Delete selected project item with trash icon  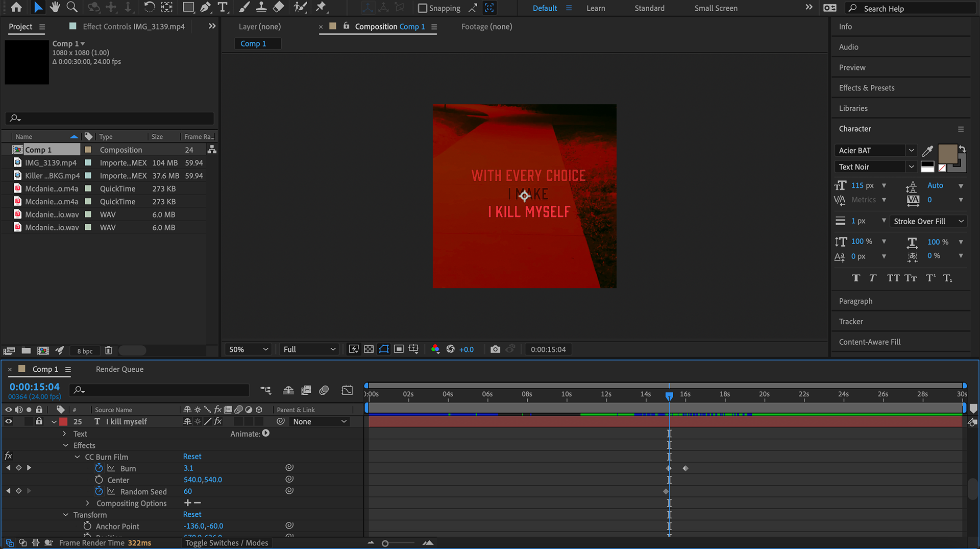(x=108, y=350)
